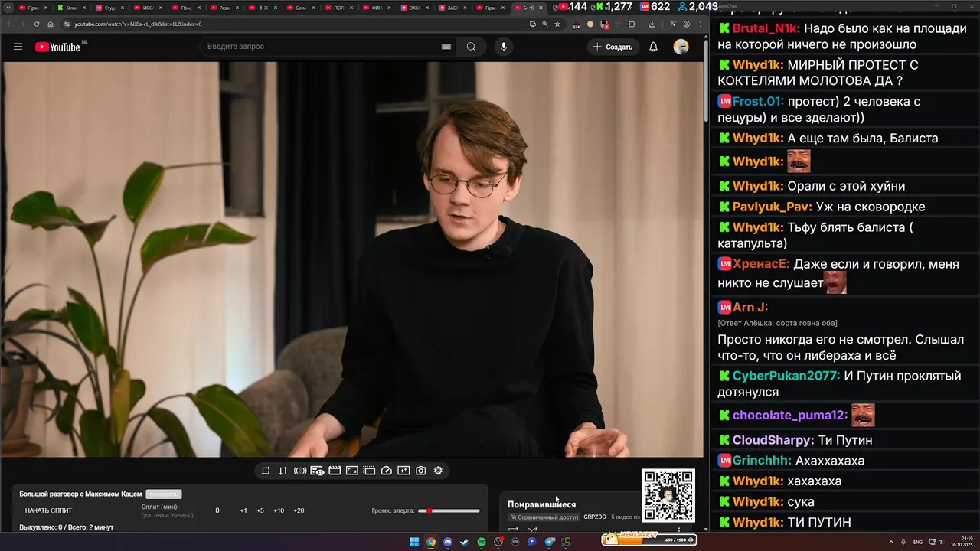Add +10 minutes to the split
The width and height of the screenshot is (980, 551).
tap(279, 510)
